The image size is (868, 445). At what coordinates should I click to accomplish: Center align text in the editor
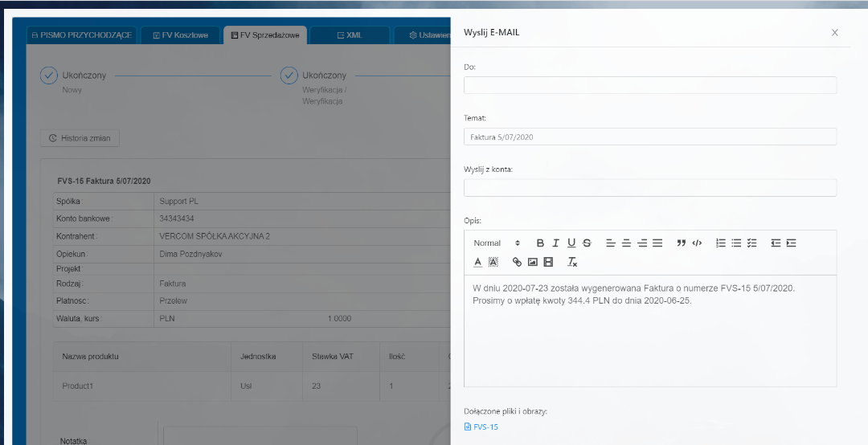coord(626,243)
